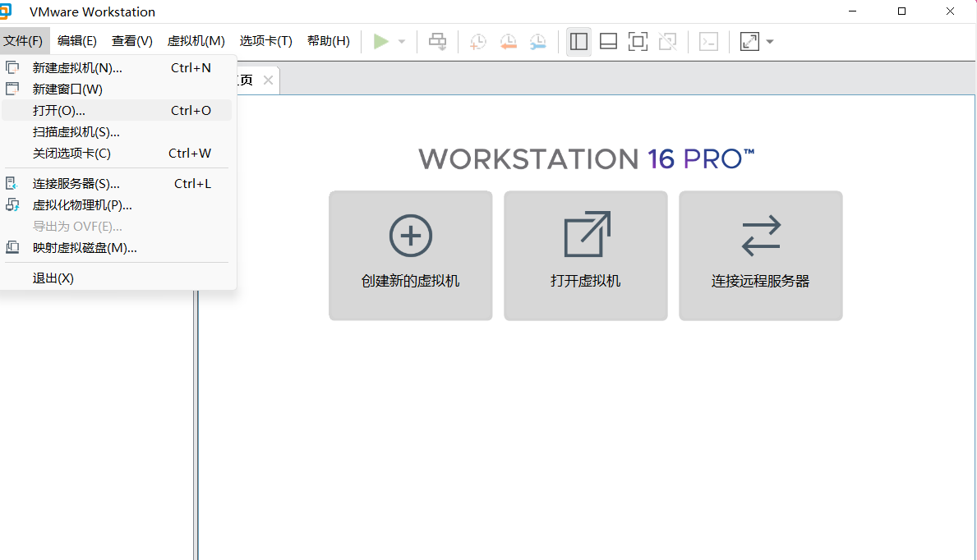The width and height of the screenshot is (977, 560).
Task: Open the 帮助(H) menu
Action: click(x=329, y=41)
